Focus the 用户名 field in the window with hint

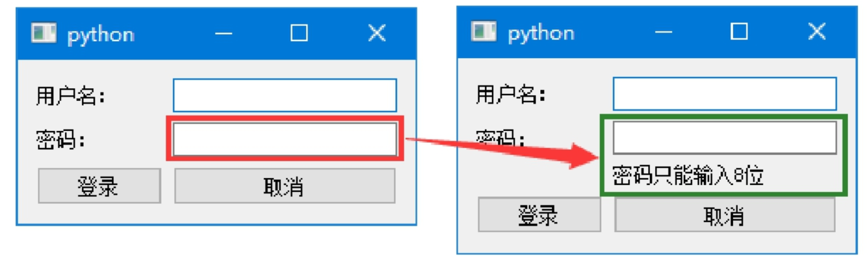pyautogui.click(x=725, y=94)
